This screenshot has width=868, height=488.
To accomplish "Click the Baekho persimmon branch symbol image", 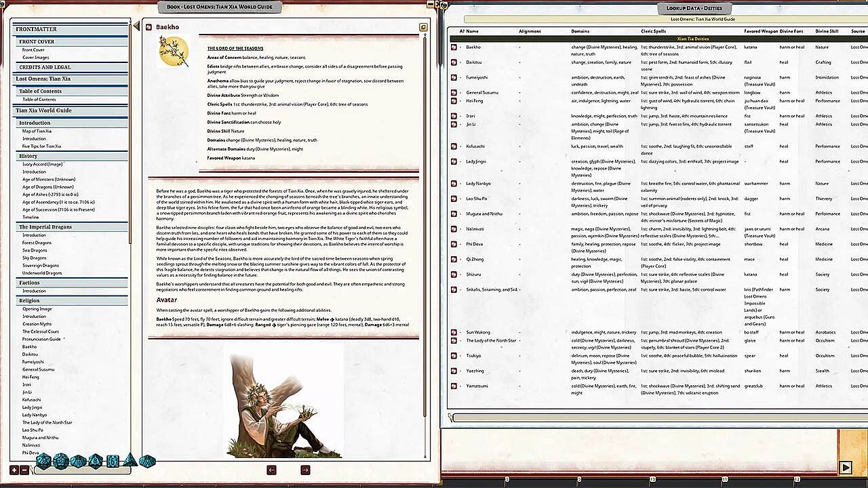I will coord(174,50).
